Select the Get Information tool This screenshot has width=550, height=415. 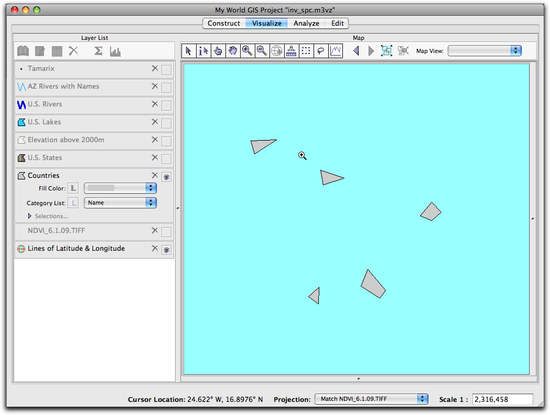click(x=203, y=51)
